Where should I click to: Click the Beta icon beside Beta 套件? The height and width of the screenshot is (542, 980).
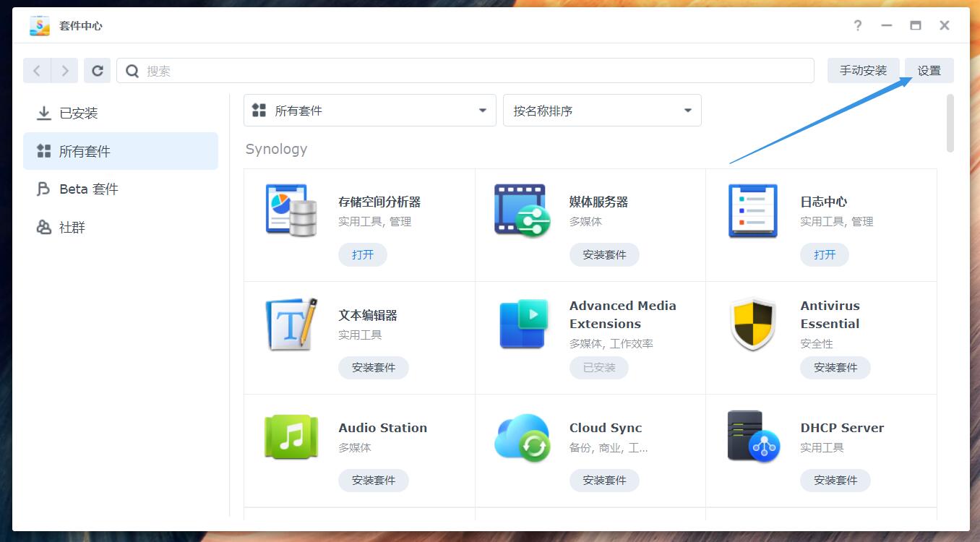click(x=43, y=189)
